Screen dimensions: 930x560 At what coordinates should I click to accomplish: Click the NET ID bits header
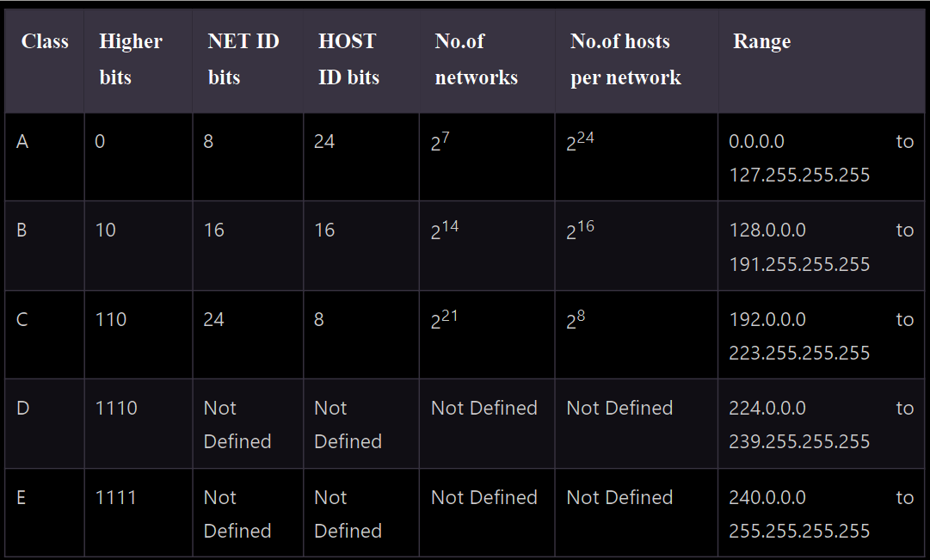(x=243, y=59)
